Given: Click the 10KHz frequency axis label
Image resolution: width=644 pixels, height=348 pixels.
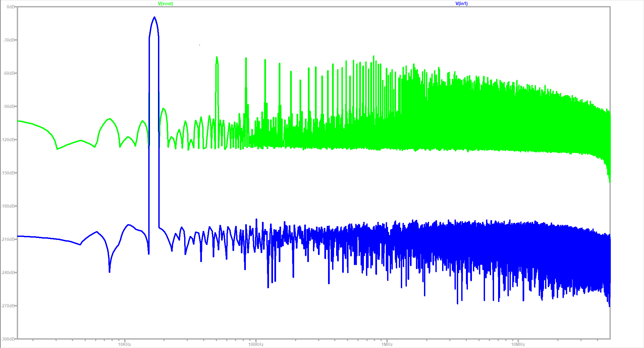Looking at the screenshot, I should (124, 344).
